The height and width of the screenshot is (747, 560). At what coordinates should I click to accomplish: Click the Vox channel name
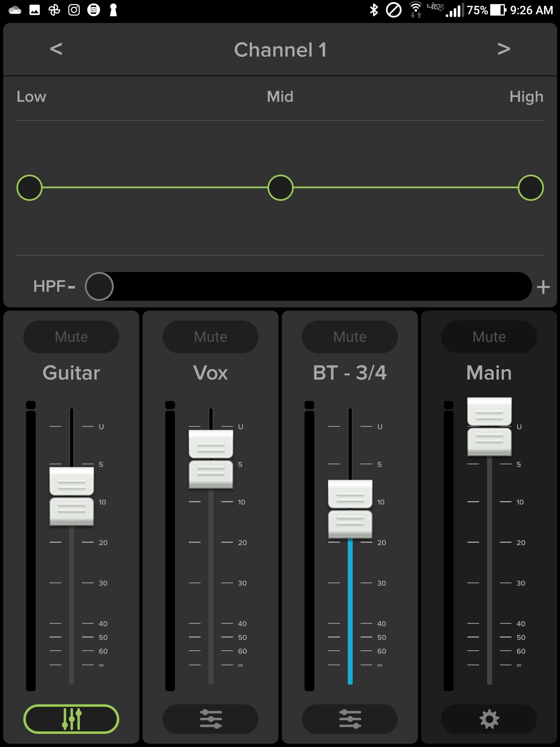pos(211,373)
